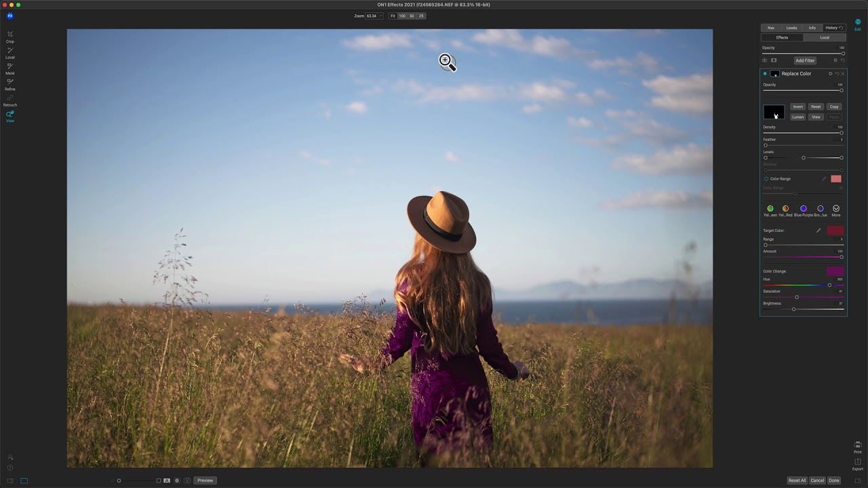Screen dimensions: 868x488
Task: Click the Reset All button
Action: click(x=797, y=481)
